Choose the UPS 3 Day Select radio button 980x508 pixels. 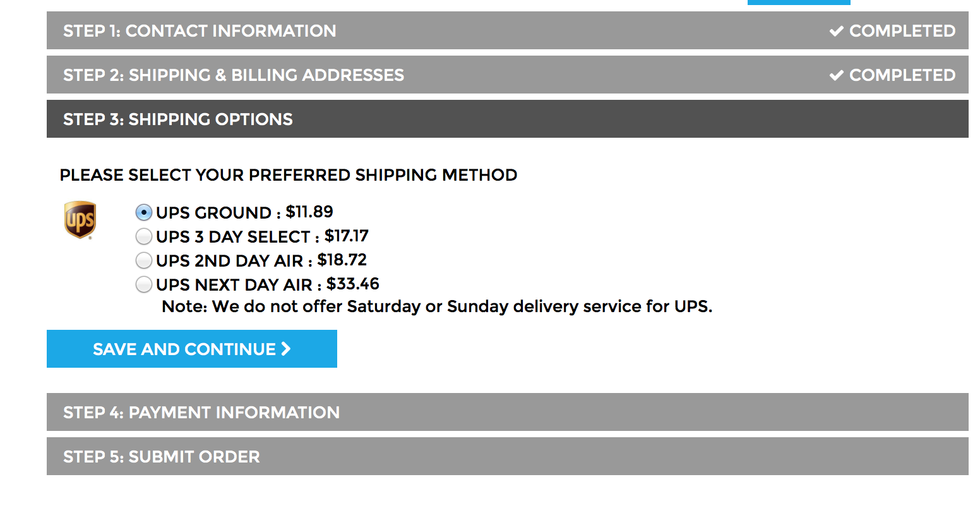(x=144, y=236)
